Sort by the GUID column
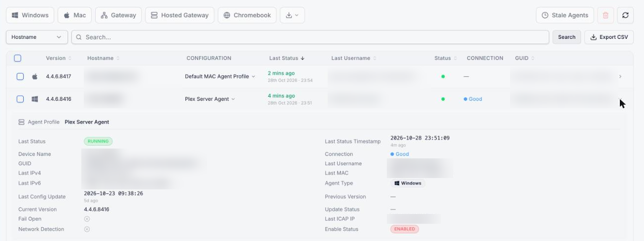644x241 pixels. [525, 58]
